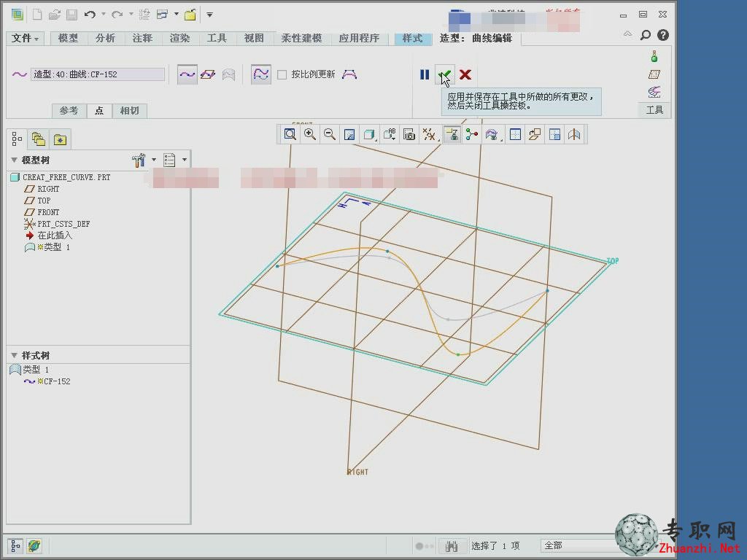Viewport: 747px width, 560px height.
Task: Click the Redo arrow
Action: (117, 15)
